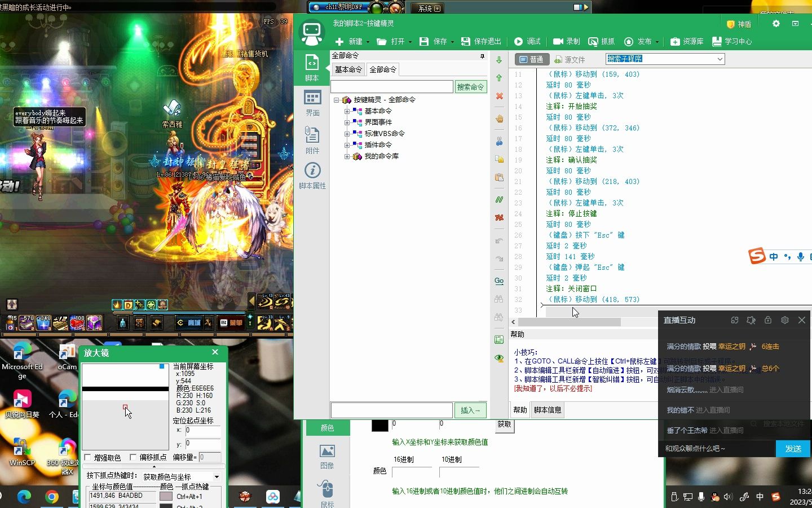Expand the 界面事件 tree node
Image resolution: width=812 pixels, height=508 pixels.
coord(347,122)
